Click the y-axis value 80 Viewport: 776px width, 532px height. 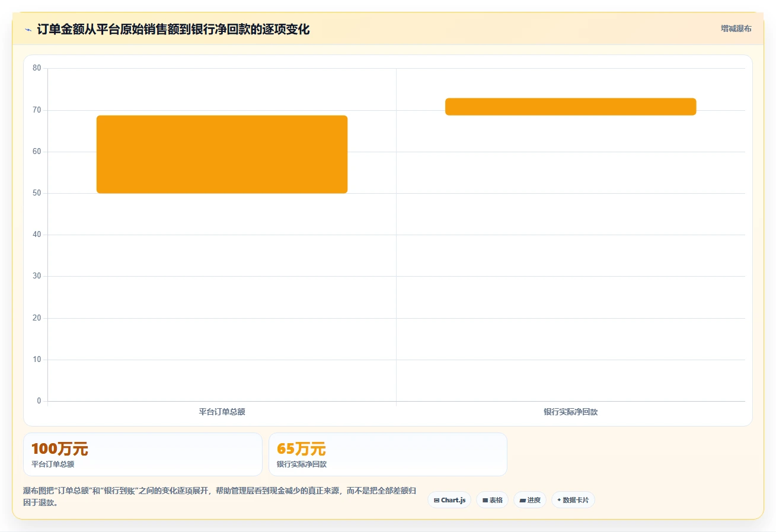tap(37, 68)
